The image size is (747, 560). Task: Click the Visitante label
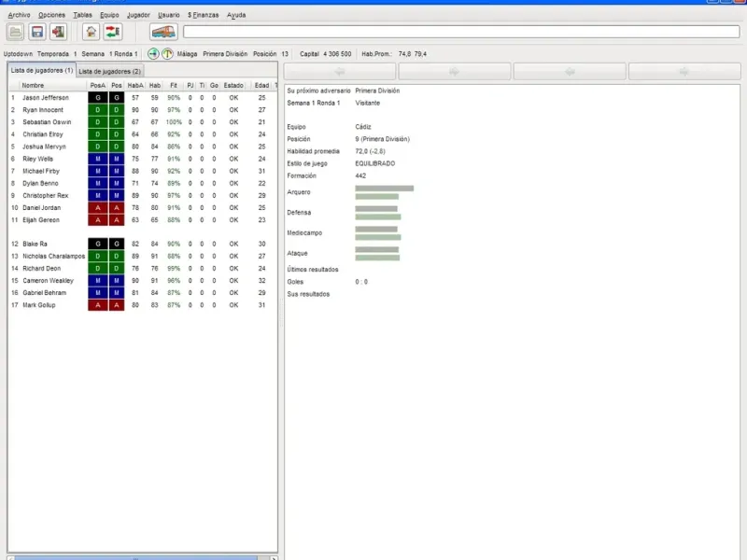pos(368,103)
